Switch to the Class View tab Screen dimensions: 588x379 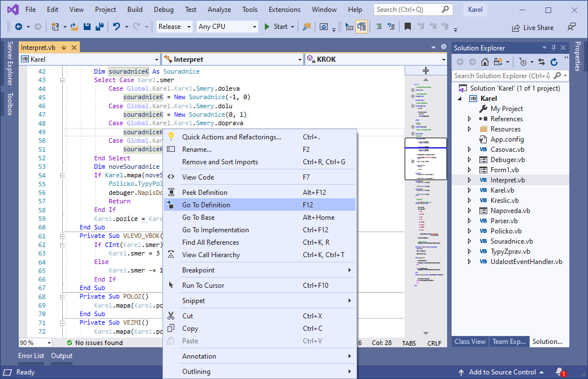coord(470,342)
